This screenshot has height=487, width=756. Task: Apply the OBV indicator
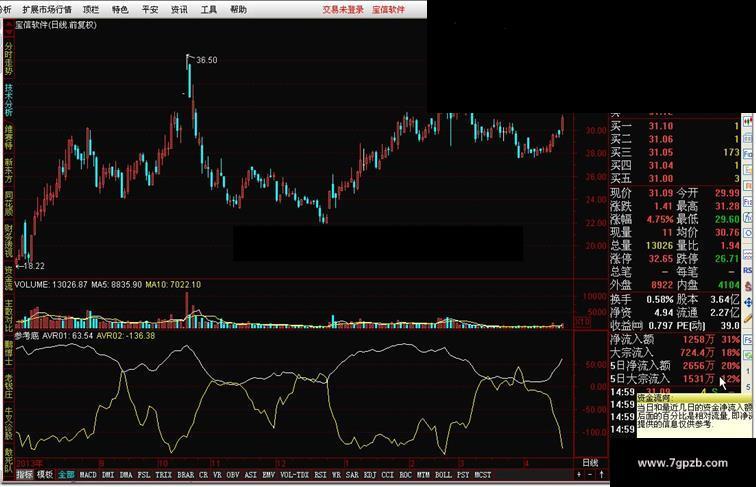pyautogui.click(x=233, y=475)
